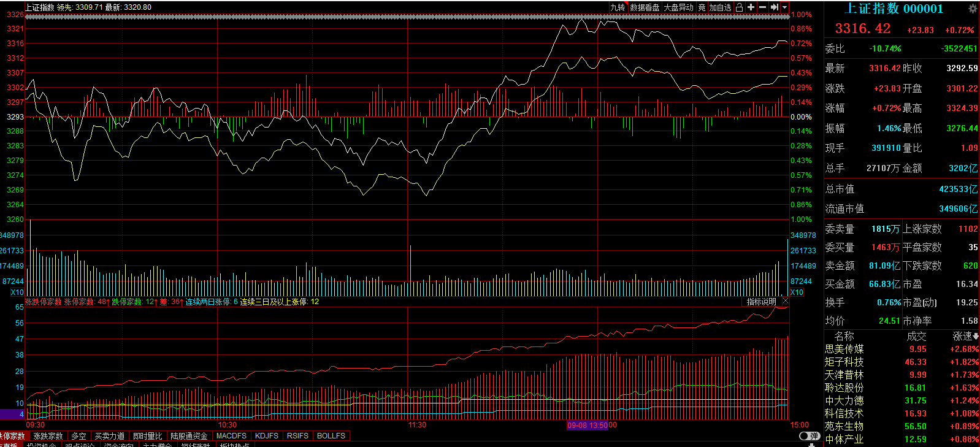Click the 连续两日涨停: 6 readout

pyautogui.click(x=212, y=302)
